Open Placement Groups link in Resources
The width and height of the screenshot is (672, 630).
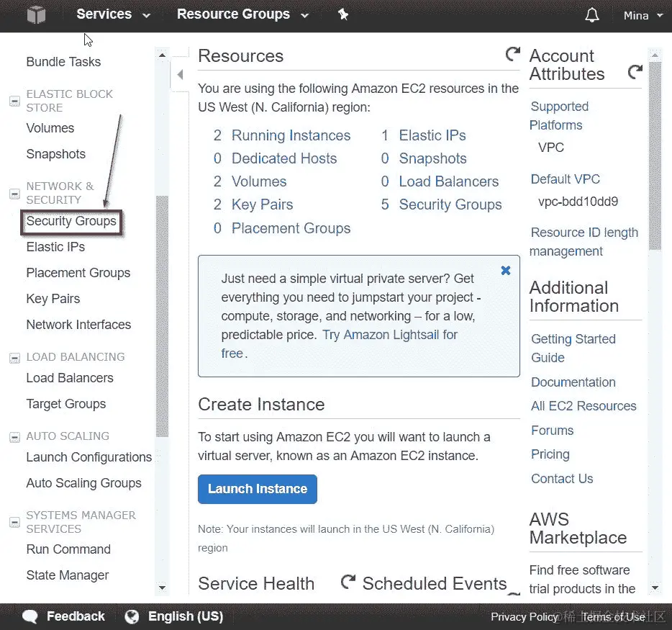pyautogui.click(x=291, y=228)
